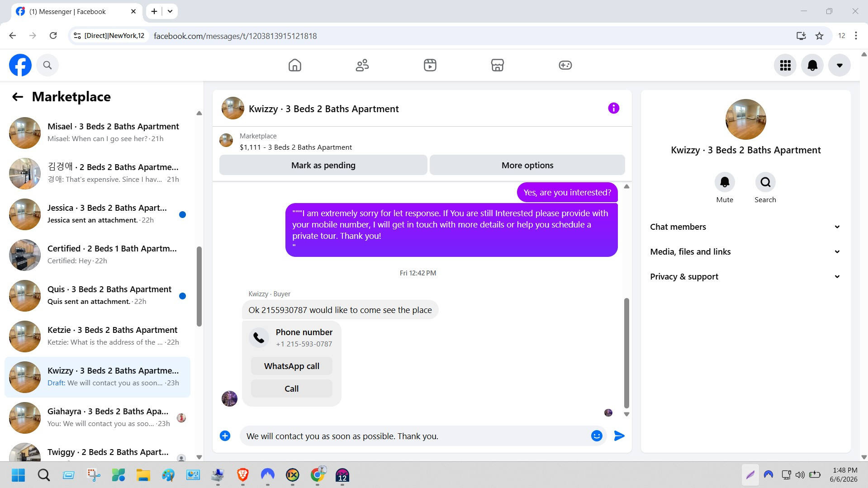Mute this conversation with bell icon
868x488 pixels.
725,182
